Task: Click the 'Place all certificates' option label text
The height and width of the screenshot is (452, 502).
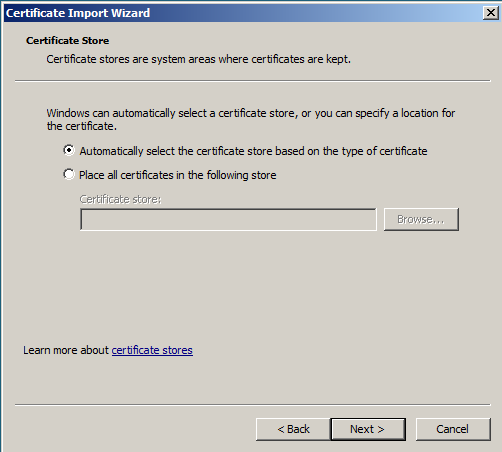Action: click(178, 175)
